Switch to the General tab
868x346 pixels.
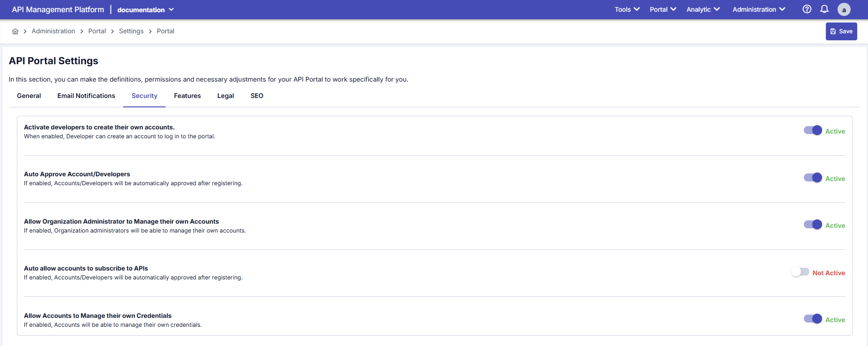pos(29,96)
